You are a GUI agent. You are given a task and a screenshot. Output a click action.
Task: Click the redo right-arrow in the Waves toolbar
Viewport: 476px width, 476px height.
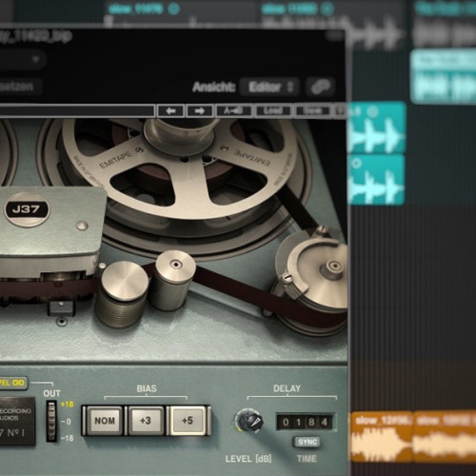[200, 111]
